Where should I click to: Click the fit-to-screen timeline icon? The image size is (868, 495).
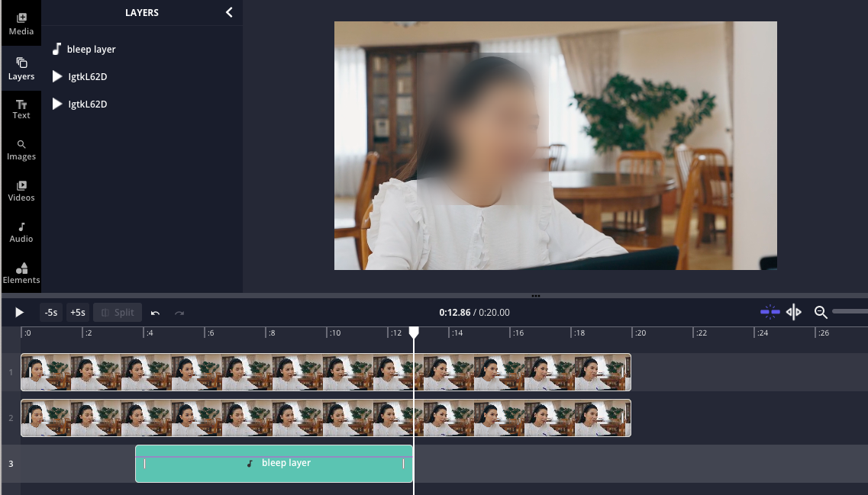[794, 312]
